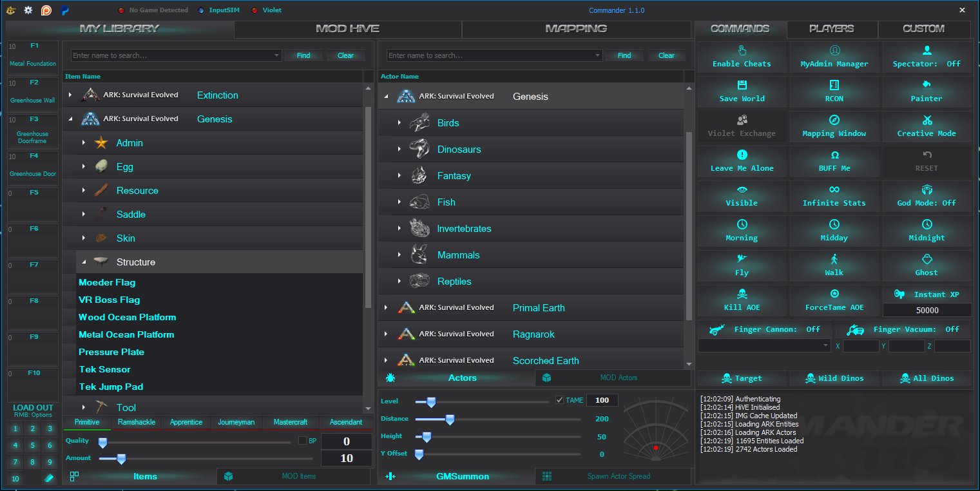This screenshot has height=491, width=980.
Task: Open the PLAYERS tab
Action: (x=831, y=29)
